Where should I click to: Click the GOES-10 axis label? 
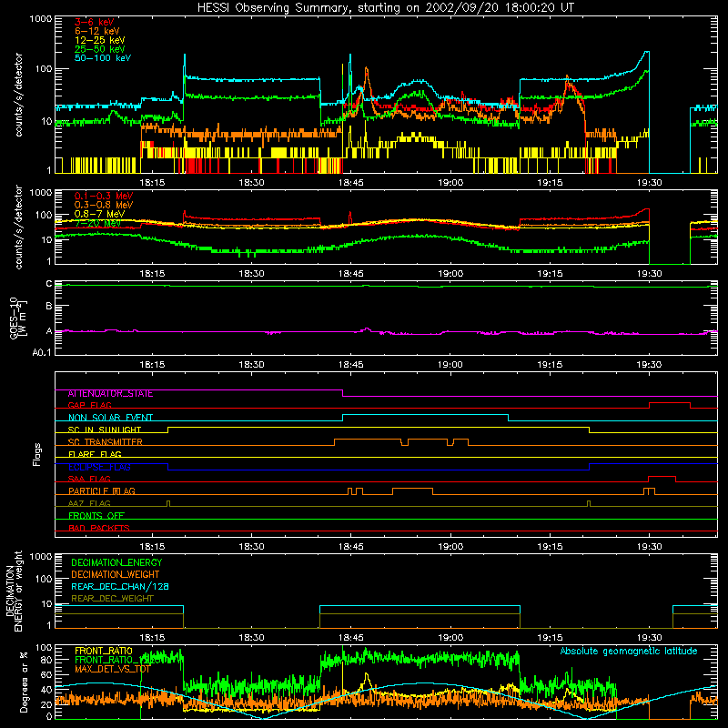[17, 318]
